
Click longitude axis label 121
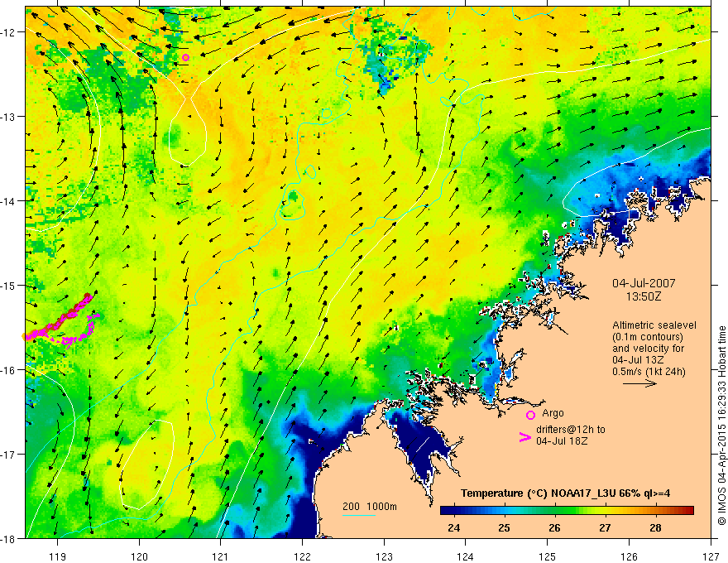pos(221,556)
